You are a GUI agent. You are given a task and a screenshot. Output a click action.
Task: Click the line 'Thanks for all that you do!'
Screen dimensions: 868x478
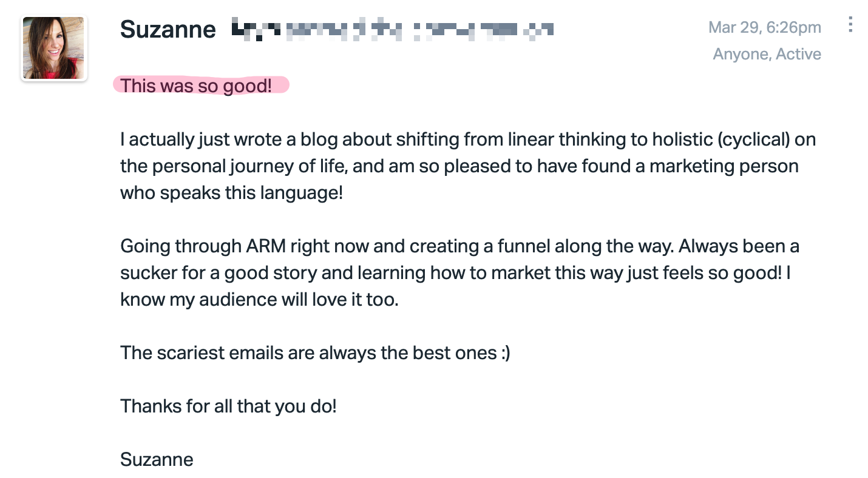click(228, 406)
